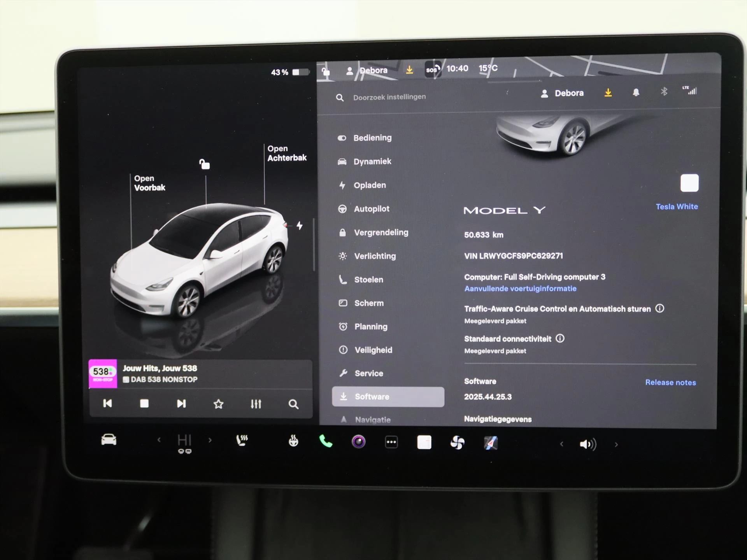Open the all-apps three-dot launcher
The image size is (747, 560).
click(391, 442)
